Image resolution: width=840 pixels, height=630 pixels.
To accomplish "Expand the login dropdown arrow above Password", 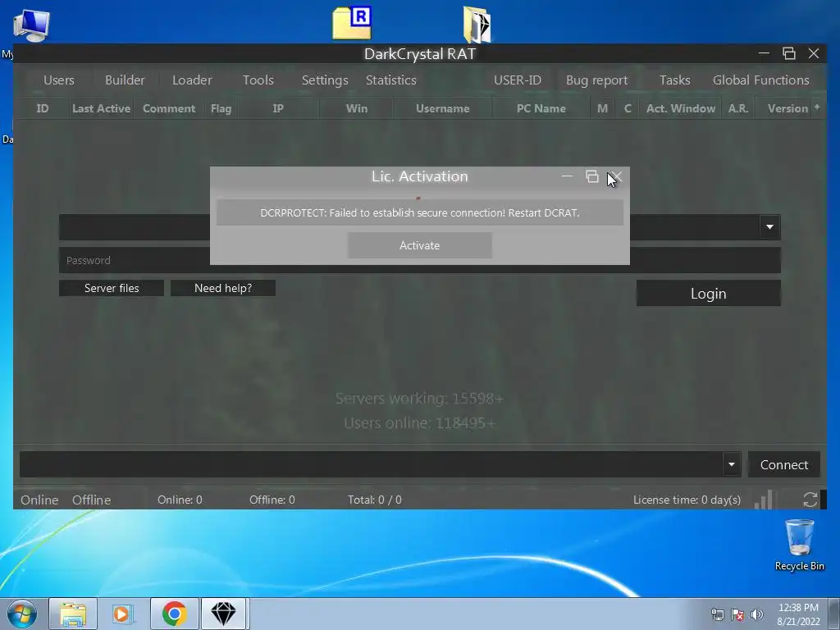I will tap(769, 227).
